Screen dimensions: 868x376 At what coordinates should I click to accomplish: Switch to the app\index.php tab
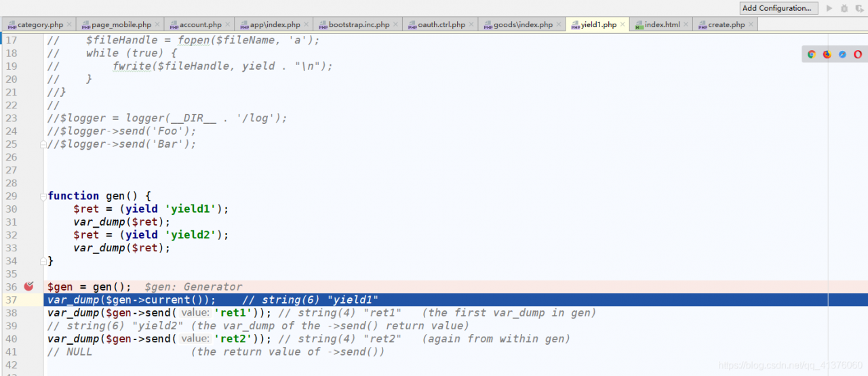click(275, 24)
